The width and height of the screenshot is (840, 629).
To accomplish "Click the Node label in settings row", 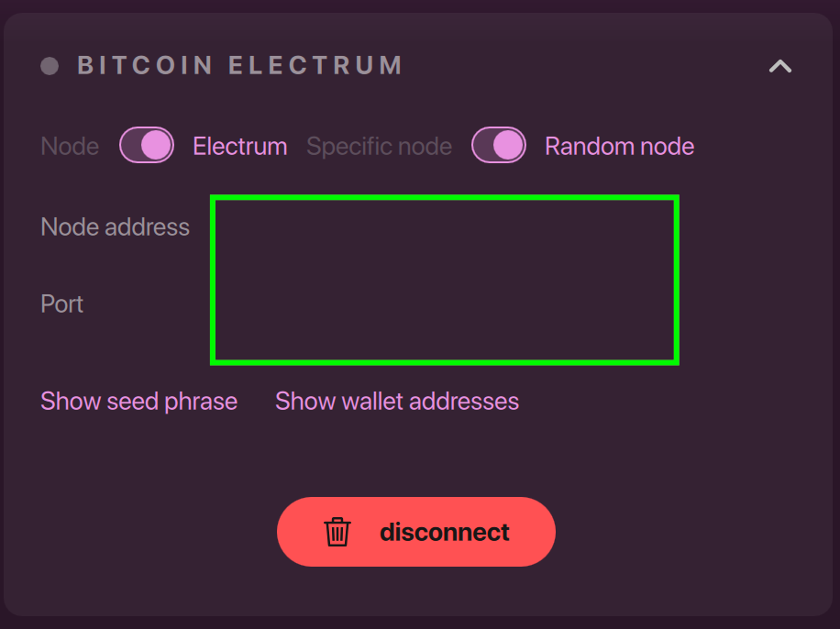I will [69, 145].
